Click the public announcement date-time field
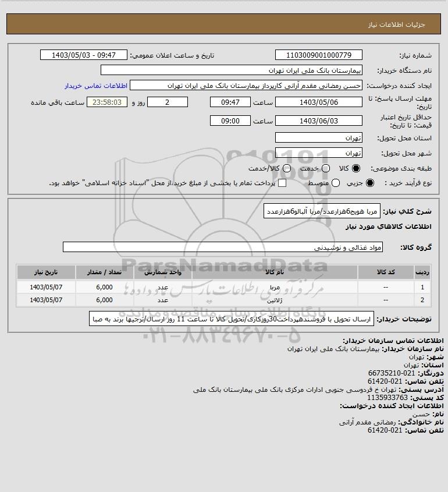This screenshot has height=492, width=448. [x=84, y=55]
